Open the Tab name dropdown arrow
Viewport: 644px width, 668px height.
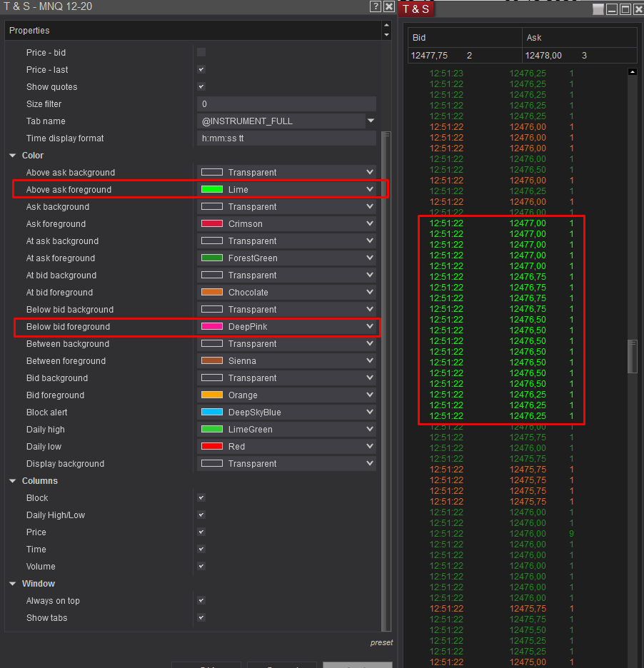point(371,121)
